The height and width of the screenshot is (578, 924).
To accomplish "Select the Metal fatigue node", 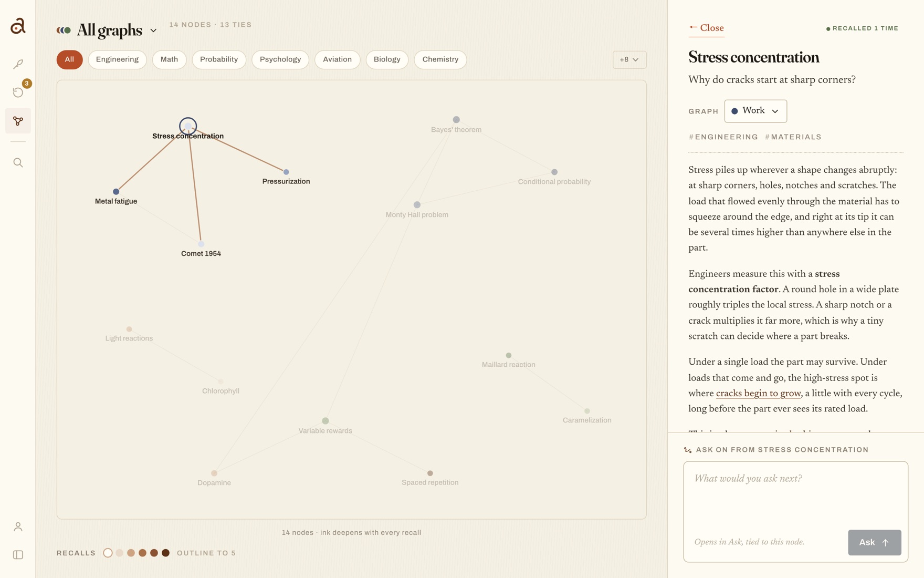I will 116,192.
